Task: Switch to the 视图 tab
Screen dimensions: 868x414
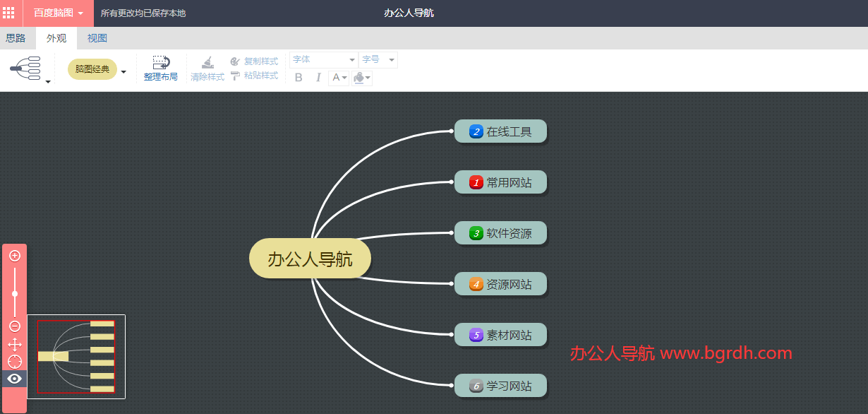Action: (x=97, y=38)
